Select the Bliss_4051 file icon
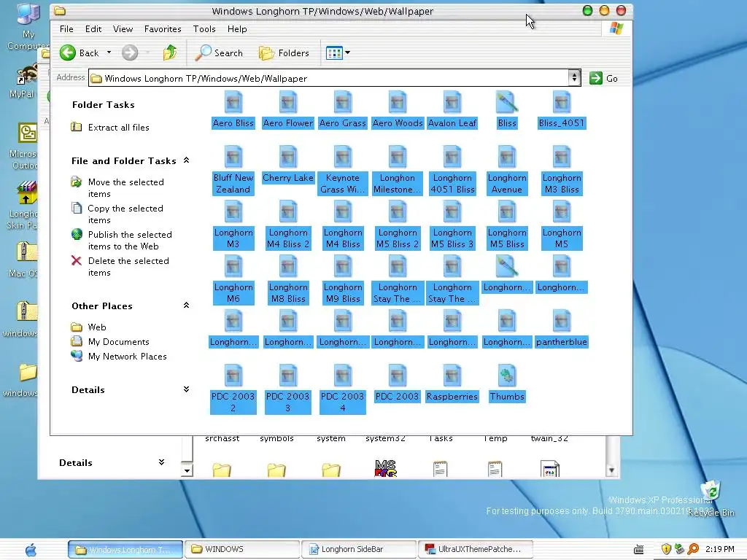Viewport: 747px width, 560px height. pos(562,109)
